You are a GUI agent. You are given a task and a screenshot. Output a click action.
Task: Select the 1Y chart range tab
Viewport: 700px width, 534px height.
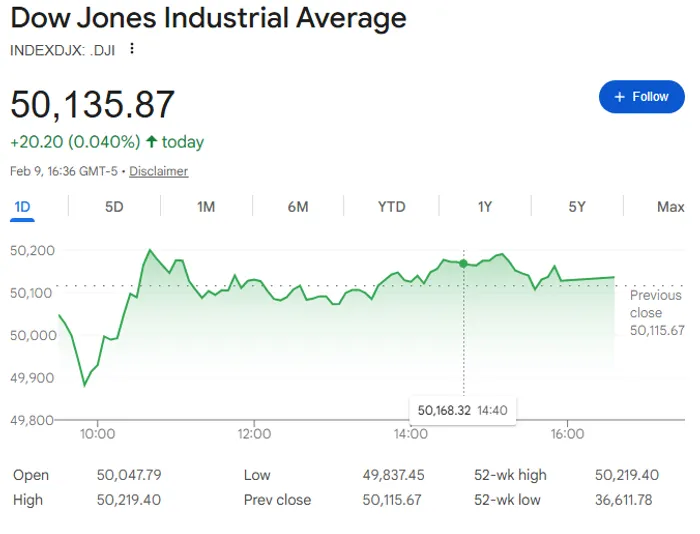tap(484, 207)
